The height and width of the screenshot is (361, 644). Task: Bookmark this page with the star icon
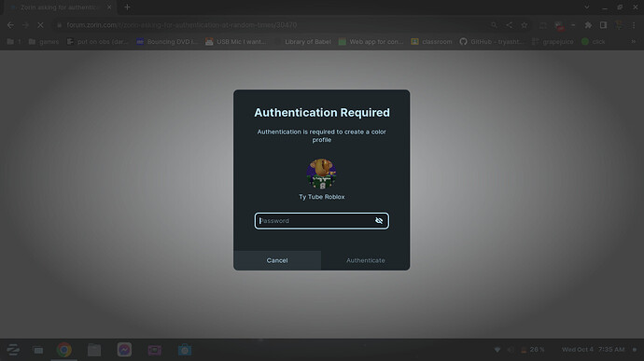(x=525, y=25)
